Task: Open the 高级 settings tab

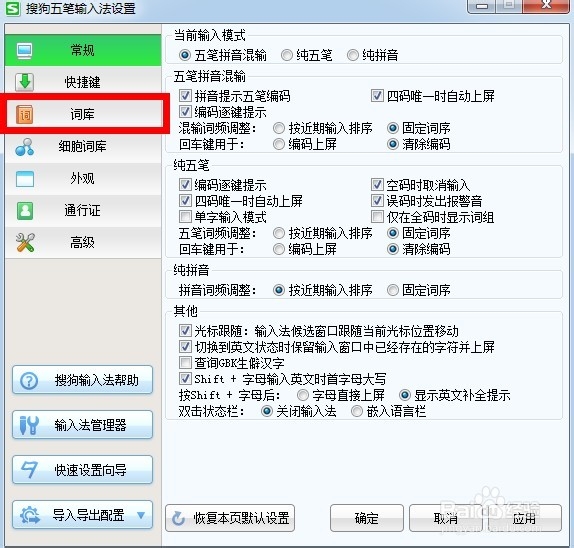Action: [x=83, y=242]
